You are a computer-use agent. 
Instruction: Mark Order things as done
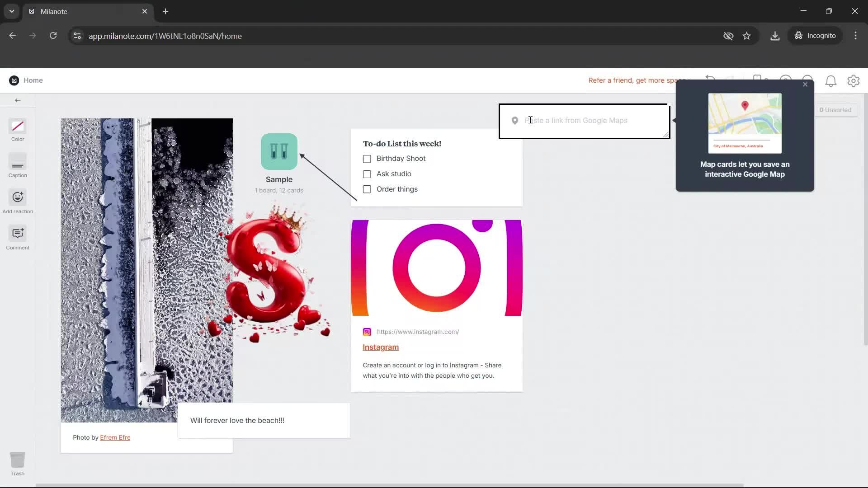tap(366, 189)
